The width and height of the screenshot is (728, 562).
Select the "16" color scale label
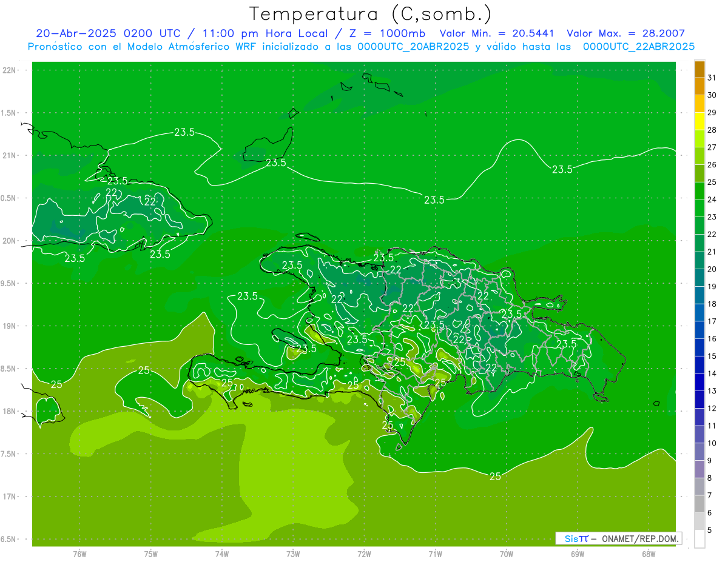[712, 338]
